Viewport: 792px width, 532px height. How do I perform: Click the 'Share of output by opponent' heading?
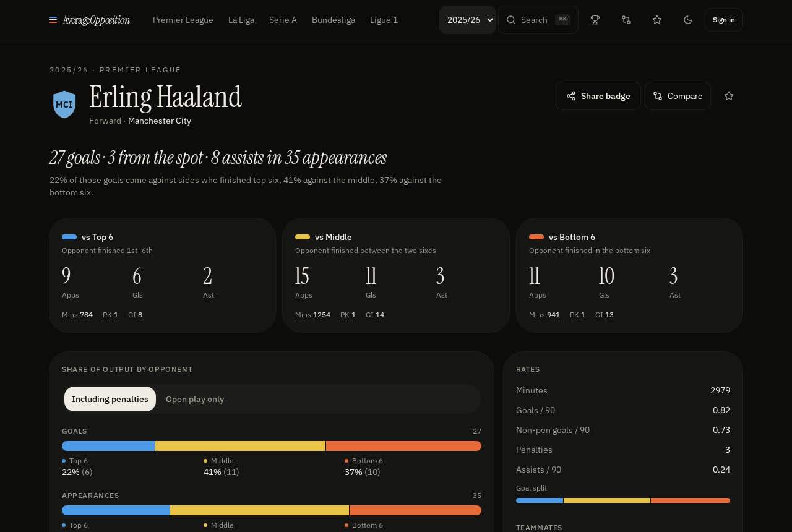click(127, 369)
